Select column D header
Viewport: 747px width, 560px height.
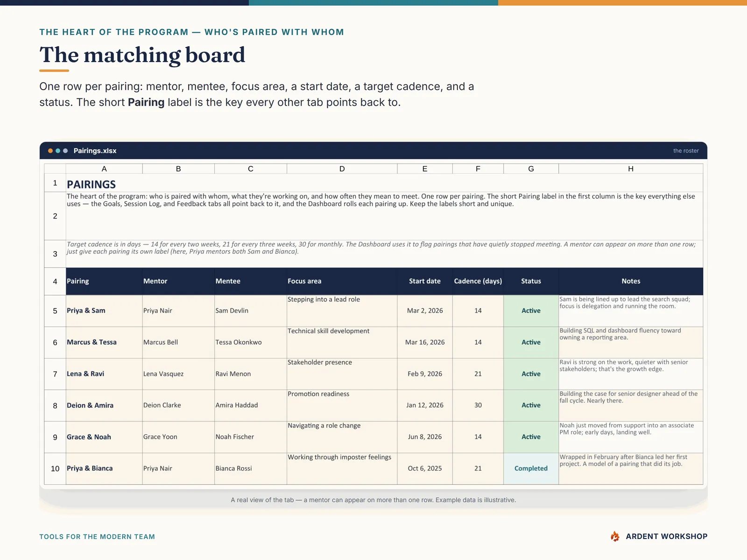[x=342, y=169]
